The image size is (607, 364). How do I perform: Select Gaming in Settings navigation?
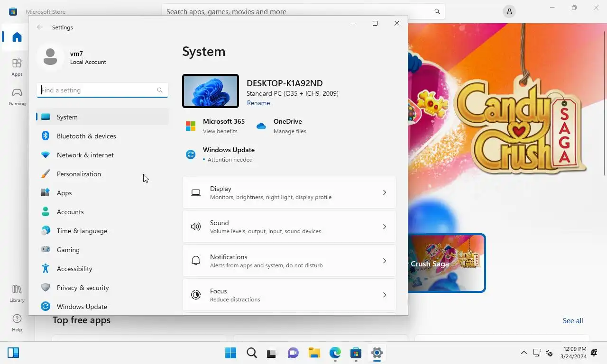point(102,250)
